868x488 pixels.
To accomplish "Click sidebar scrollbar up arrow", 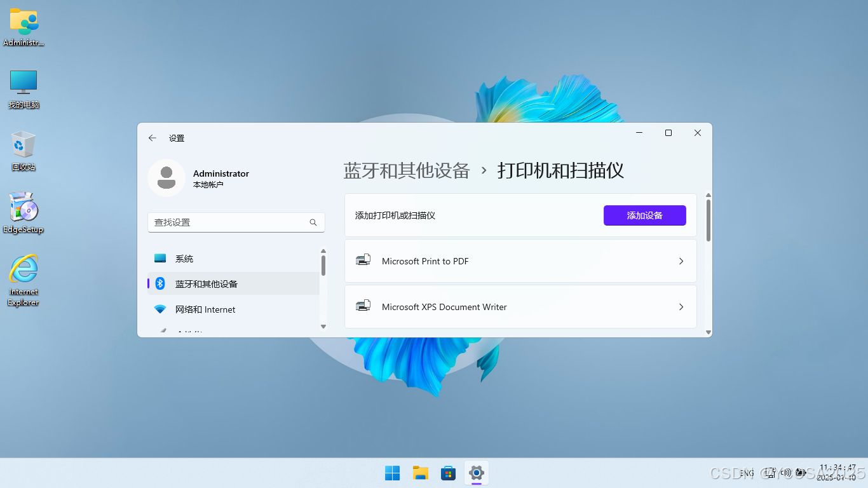I will (323, 251).
